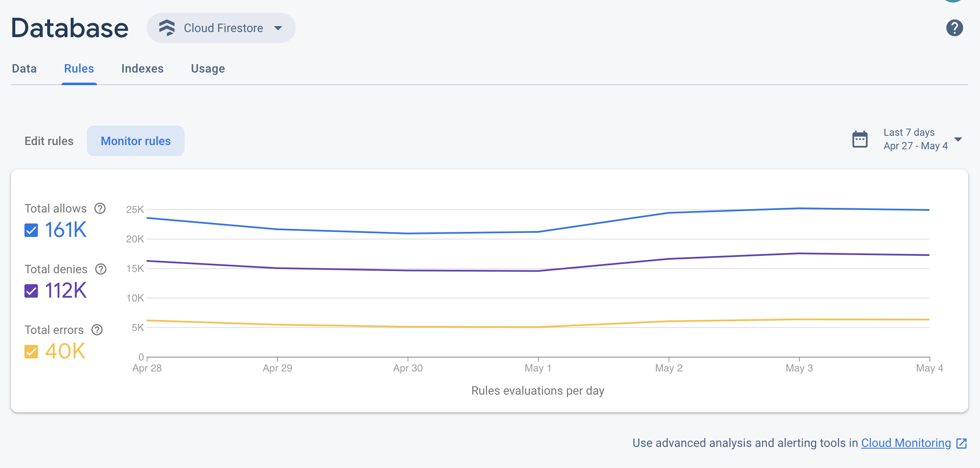Screen dimensions: 980x468
Task: Switch to the Data tab
Action: click(x=24, y=68)
